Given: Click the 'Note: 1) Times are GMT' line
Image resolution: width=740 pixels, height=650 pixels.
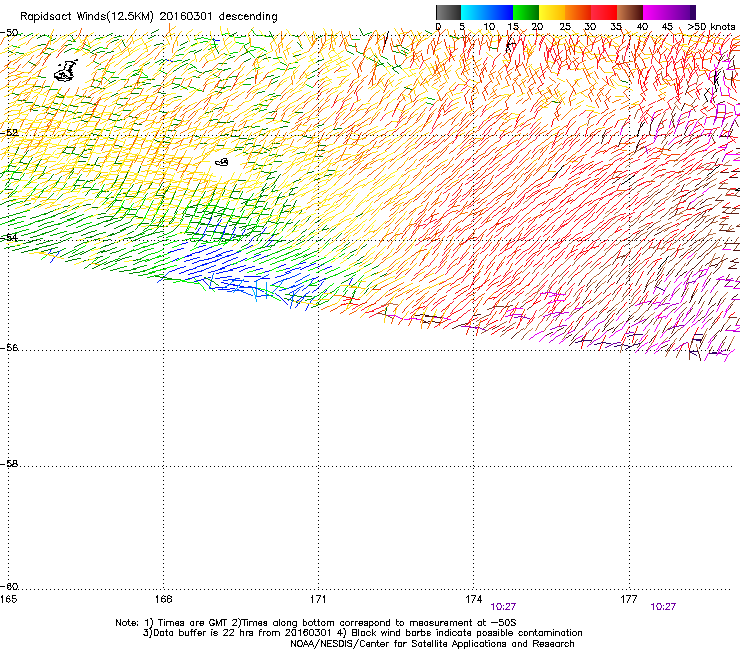Looking at the screenshot, I should (x=316, y=623).
